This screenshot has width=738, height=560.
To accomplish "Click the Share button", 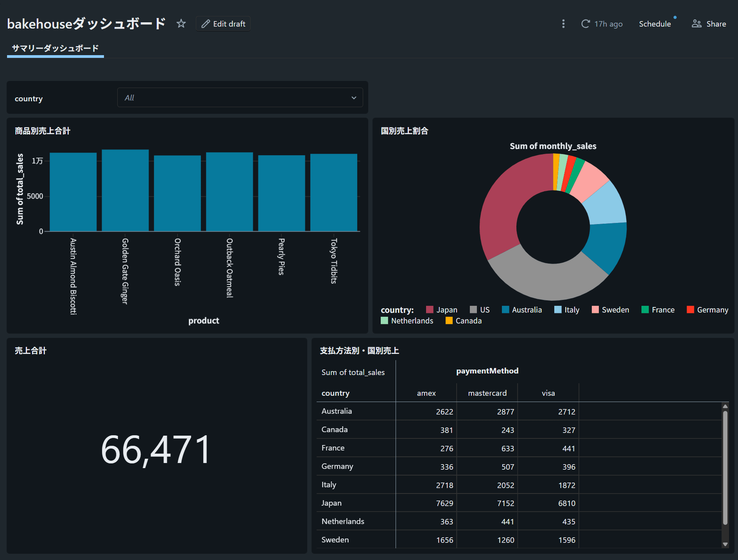I will pyautogui.click(x=709, y=24).
